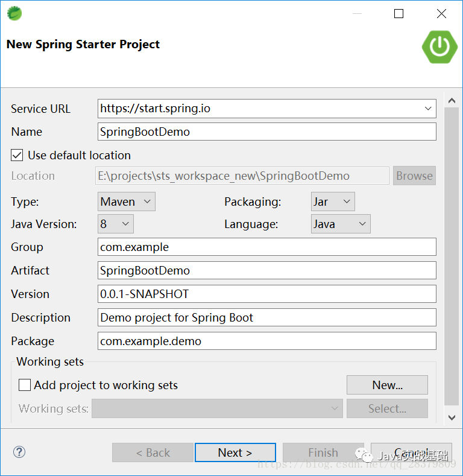Click the Location path field
Image resolution: width=463 pixels, height=476 pixels.
click(x=242, y=176)
